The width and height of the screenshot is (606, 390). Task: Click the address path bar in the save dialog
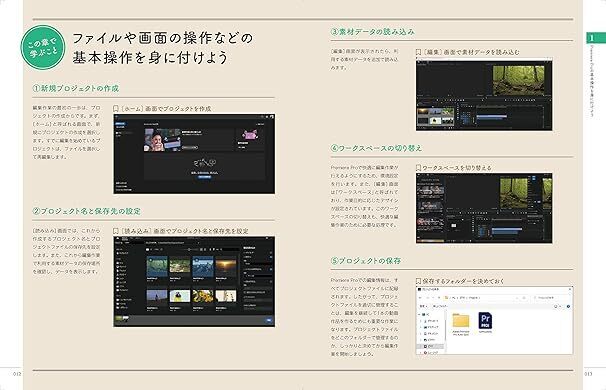coord(485,298)
